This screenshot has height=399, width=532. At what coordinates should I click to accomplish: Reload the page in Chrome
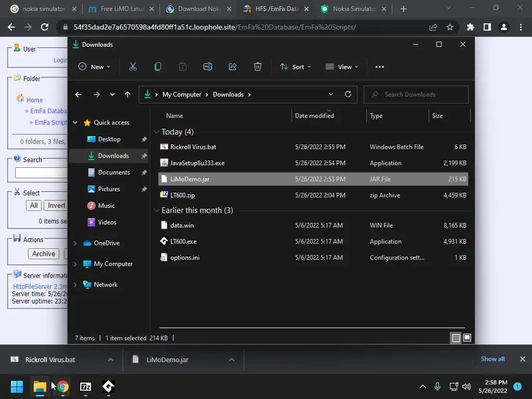[x=45, y=27]
